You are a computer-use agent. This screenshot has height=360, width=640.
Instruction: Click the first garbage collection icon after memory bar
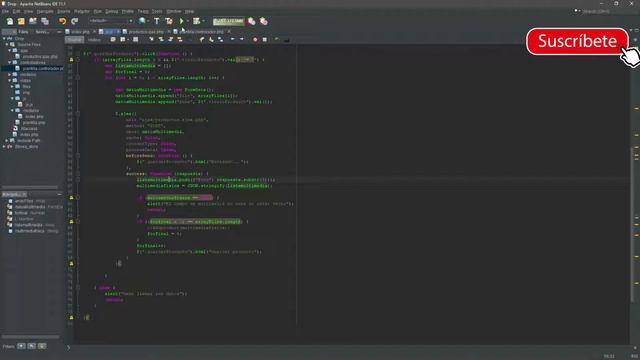(x=252, y=21)
